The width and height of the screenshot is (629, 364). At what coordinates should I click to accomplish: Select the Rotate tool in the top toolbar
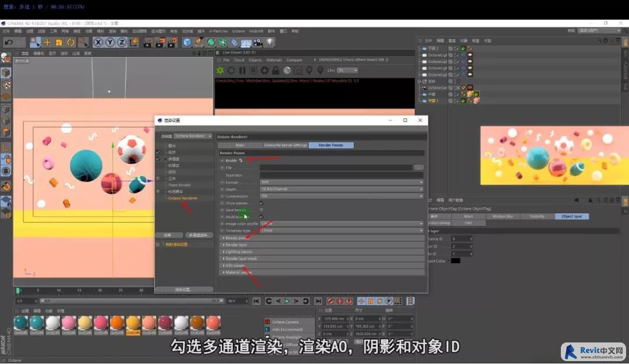coord(70,42)
